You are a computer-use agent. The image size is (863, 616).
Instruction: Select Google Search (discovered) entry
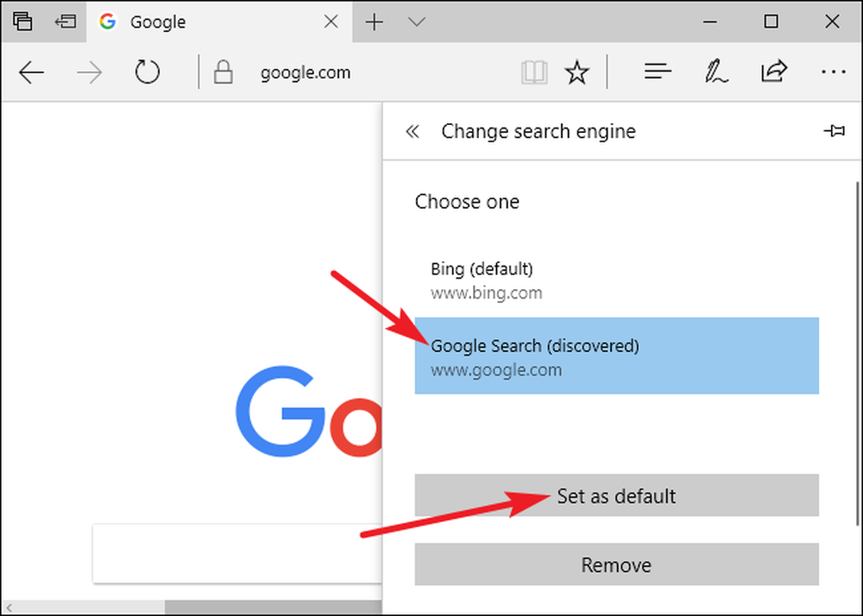point(616,355)
